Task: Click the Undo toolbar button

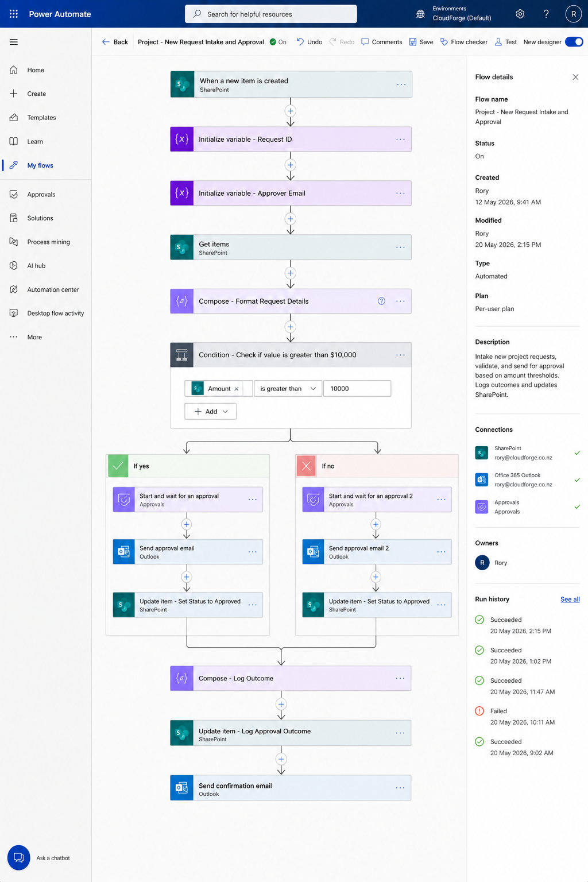Action: point(310,42)
